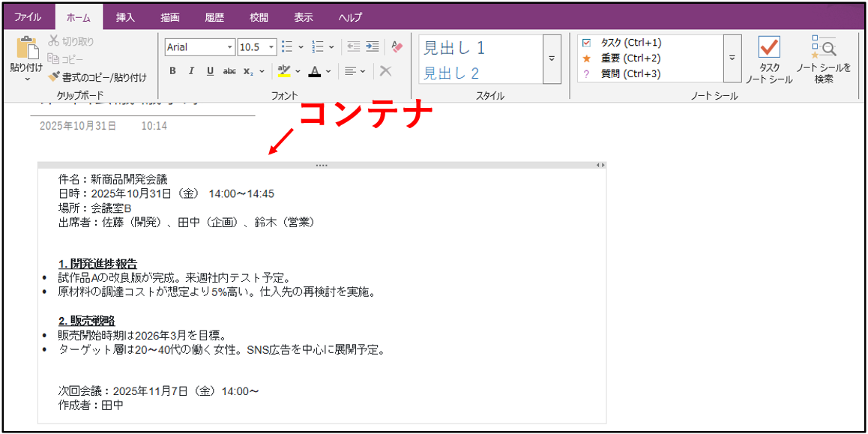The image size is (868, 434).
Task: Click the 貼り付け (Paste) button
Action: [27, 52]
